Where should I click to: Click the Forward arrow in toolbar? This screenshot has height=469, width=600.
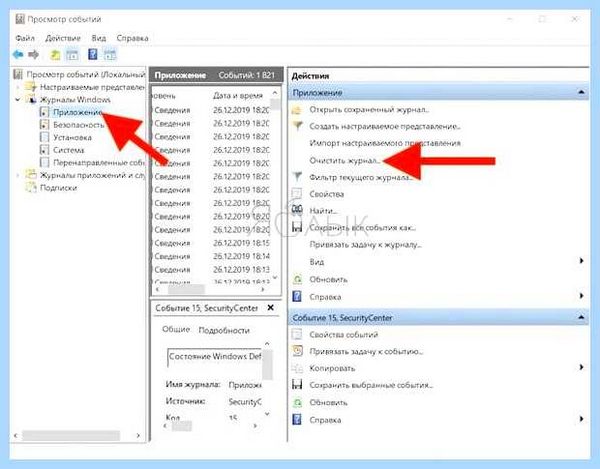coord(34,55)
